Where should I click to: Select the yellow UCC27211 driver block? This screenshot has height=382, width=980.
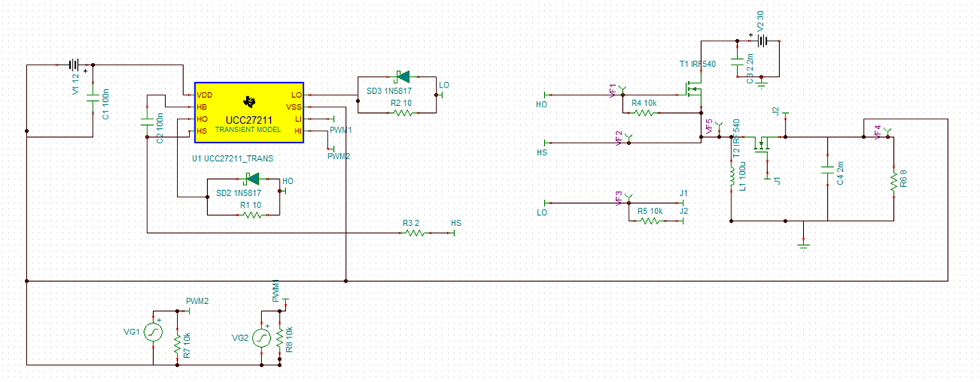(x=249, y=113)
